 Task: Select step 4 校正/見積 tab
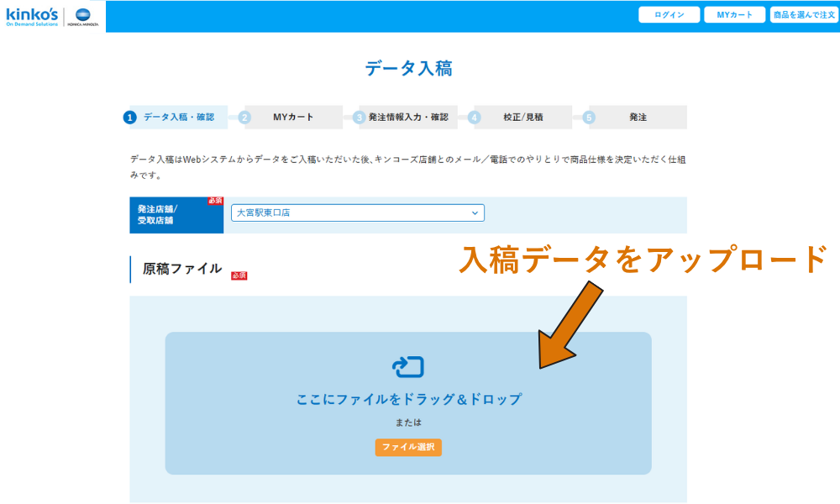520,118
